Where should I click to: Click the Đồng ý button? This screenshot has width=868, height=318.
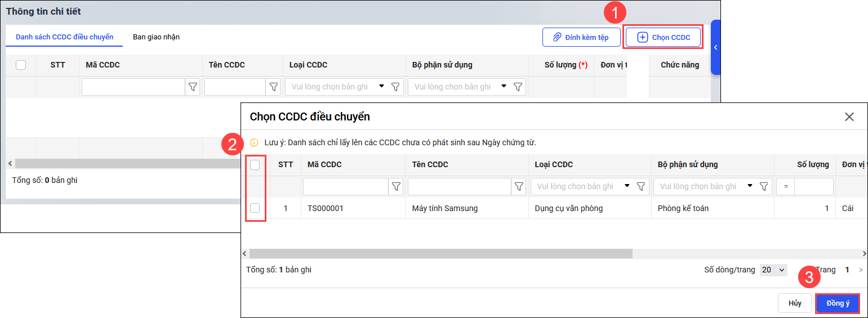click(838, 303)
